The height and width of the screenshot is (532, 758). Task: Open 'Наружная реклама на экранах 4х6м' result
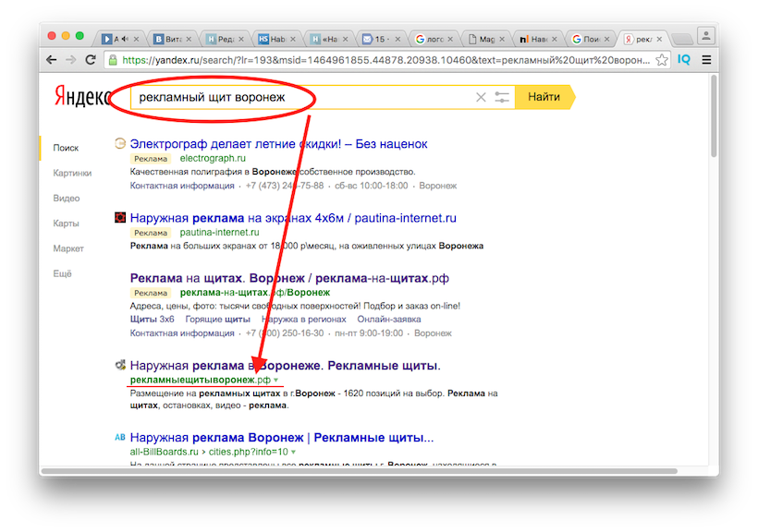[293, 218]
